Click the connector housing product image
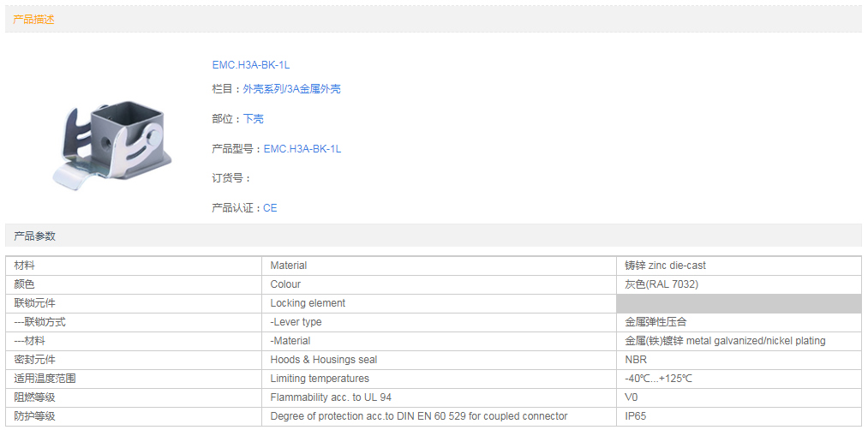Screen dimensions: 868x430 tap(110, 143)
